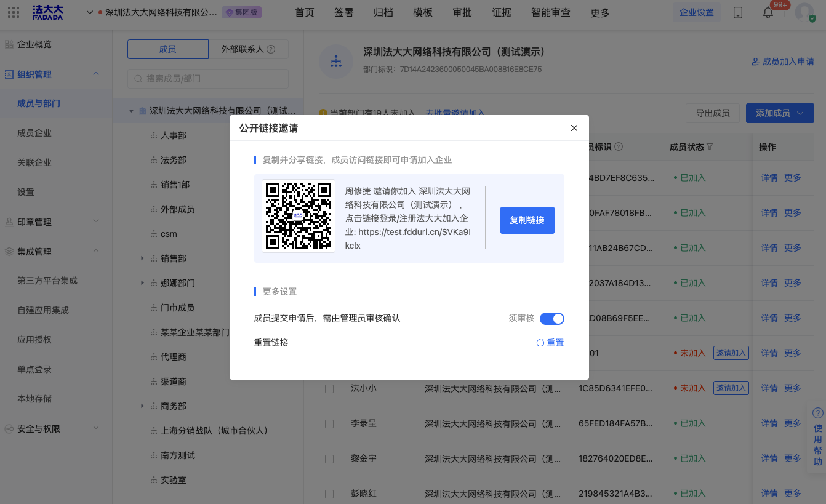This screenshot has width=826, height=504.
Task: Click 去批量邀请加入 link
Action: pos(455,113)
